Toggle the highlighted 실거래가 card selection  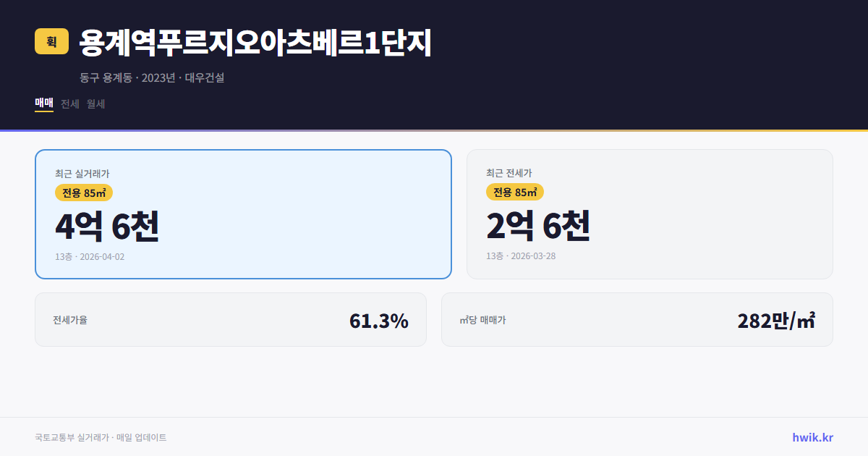pos(242,214)
